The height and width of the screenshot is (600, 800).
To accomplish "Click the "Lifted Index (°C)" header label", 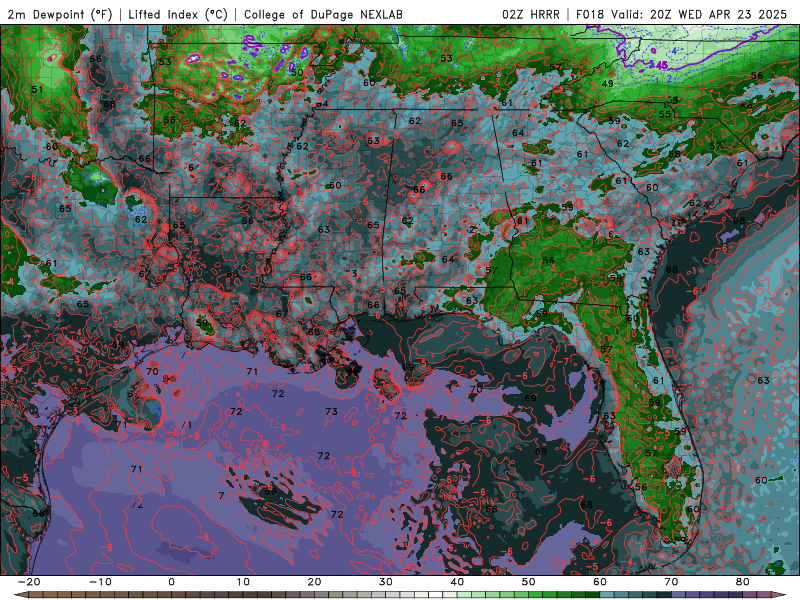I will (x=178, y=15).
